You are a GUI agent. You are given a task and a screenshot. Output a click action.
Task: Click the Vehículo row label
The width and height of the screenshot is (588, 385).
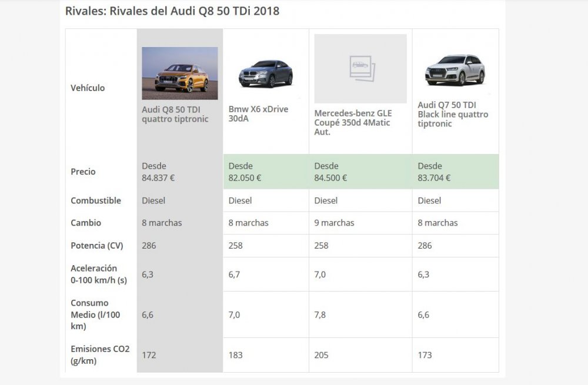click(88, 88)
